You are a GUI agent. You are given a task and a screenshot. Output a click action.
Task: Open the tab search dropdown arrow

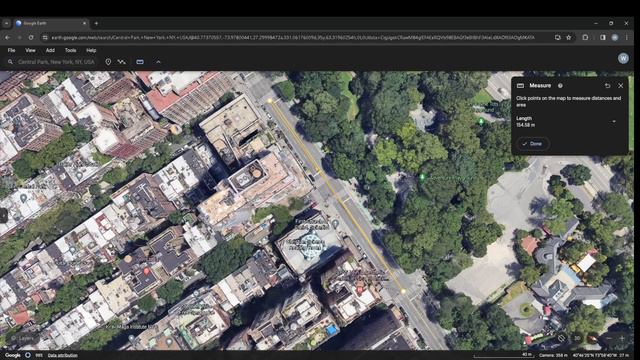click(x=7, y=24)
